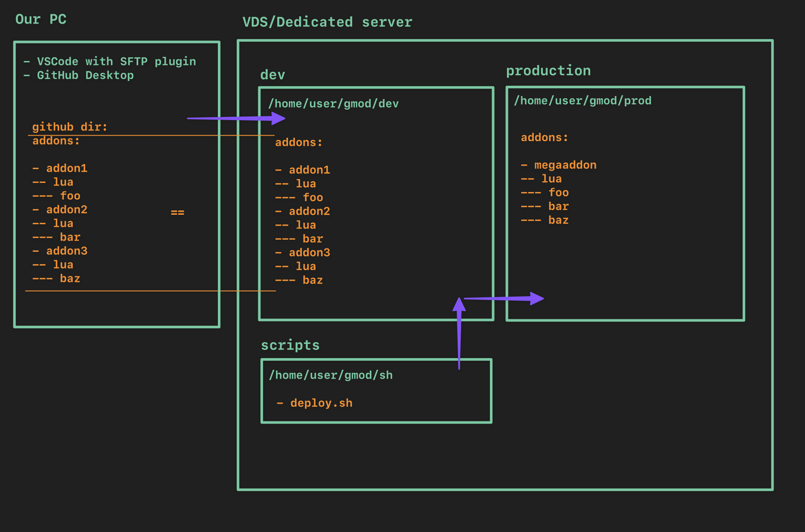Click '– megaaddon' in production box

pyautogui.click(x=559, y=165)
